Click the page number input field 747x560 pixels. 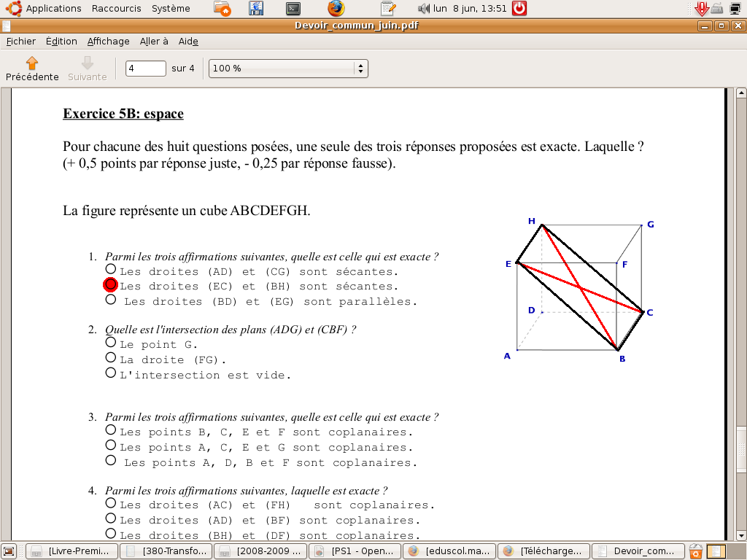pos(146,69)
